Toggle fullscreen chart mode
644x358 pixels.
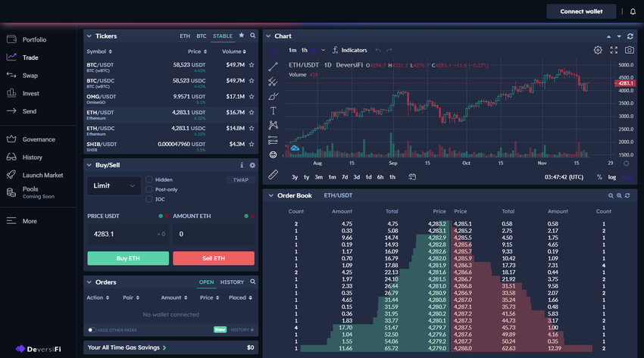tap(614, 50)
